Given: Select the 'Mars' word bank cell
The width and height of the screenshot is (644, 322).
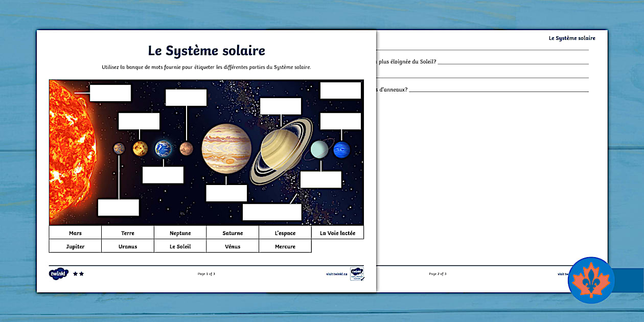Looking at the screenshot, I should click(75, 233).
